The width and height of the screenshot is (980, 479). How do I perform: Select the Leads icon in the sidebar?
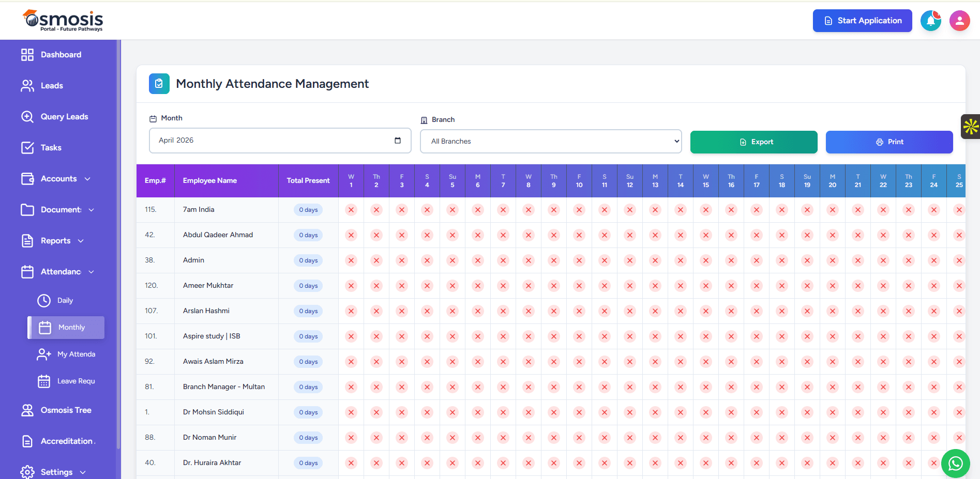(x=27, y=85)
